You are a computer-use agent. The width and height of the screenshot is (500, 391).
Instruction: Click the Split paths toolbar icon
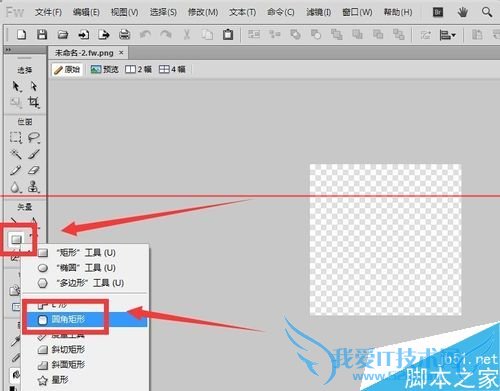coord(316,34)
